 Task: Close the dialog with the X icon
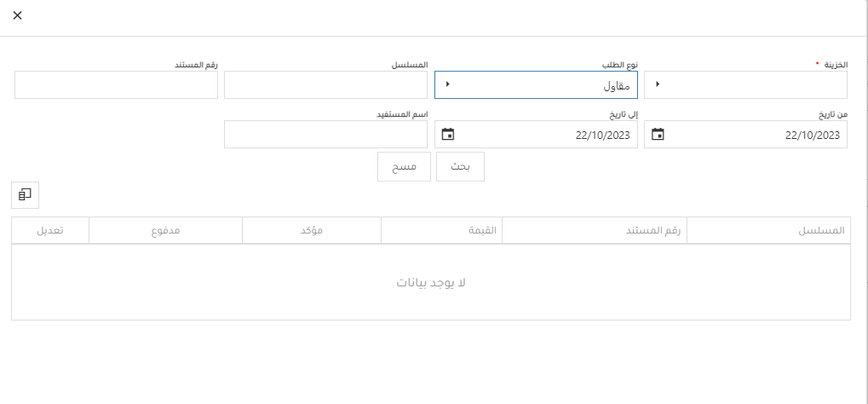(x=18, y=16)
